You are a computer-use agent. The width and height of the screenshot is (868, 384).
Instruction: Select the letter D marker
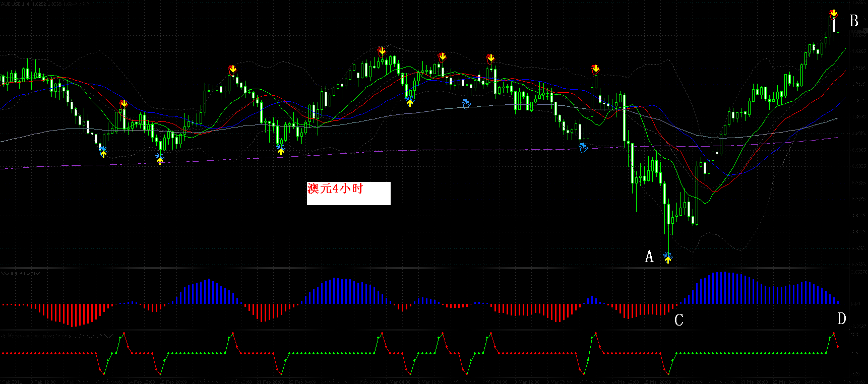tap(841, 318)
